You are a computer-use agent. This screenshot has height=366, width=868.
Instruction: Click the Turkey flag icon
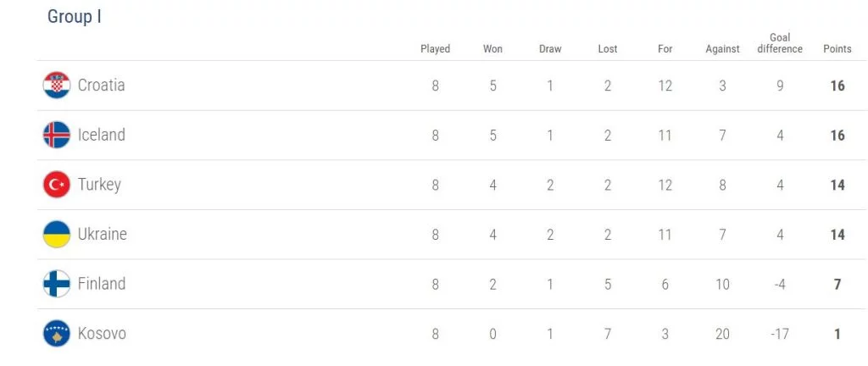click(57, 185)
